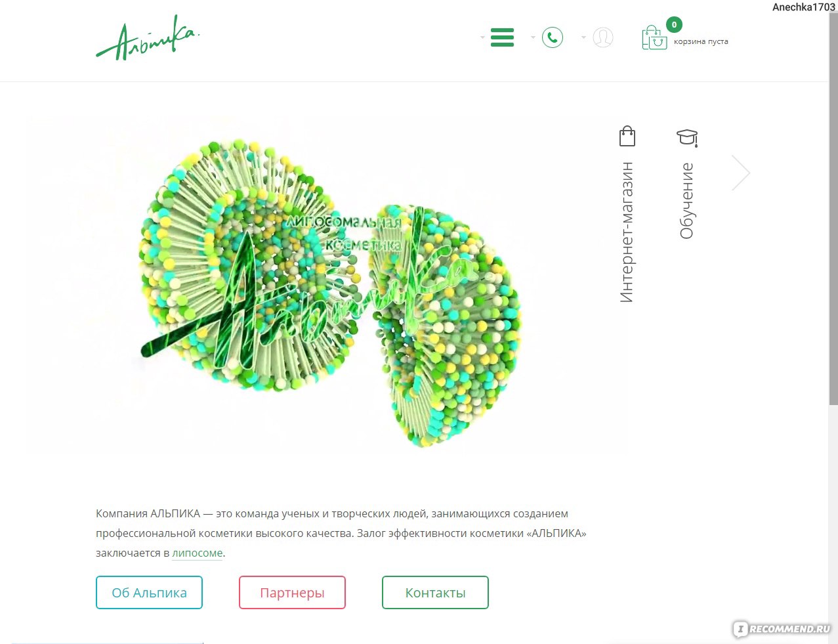Expand dropdown arrow beside user icon
This screenshot has height=644, width=838.
pos(583,37)
